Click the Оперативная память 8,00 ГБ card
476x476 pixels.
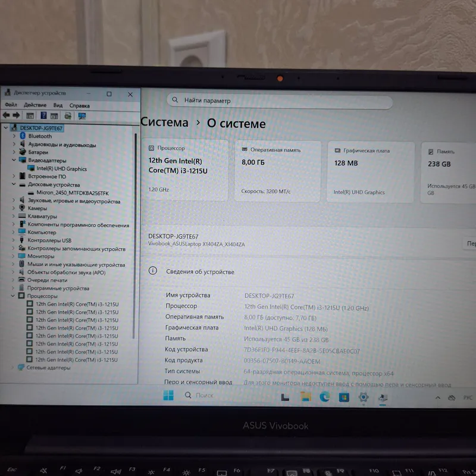pyautogui.click(x=277, y=171)
